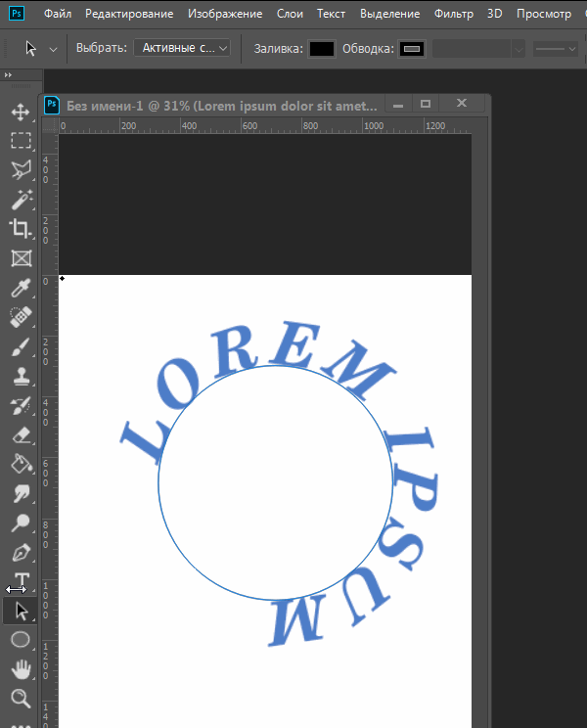Image resolution: width=587 pixels, height=728 pixels.
Task: Open the Просмотр menu
Action: point(544,14)
